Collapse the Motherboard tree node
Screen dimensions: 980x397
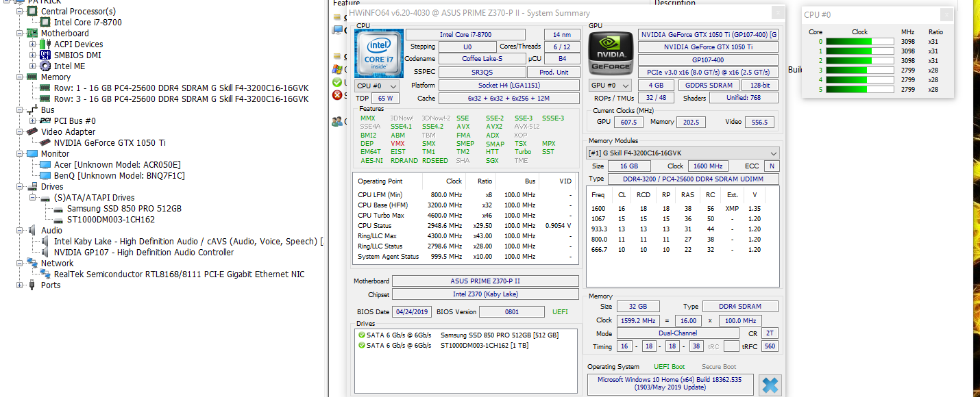coord(20,33)
